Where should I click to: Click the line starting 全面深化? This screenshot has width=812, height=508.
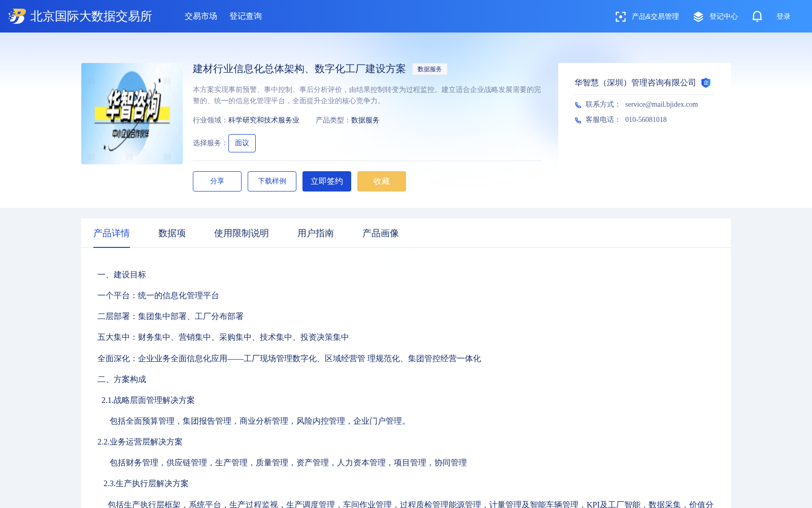pyautogui.click(x=289, y=359)
